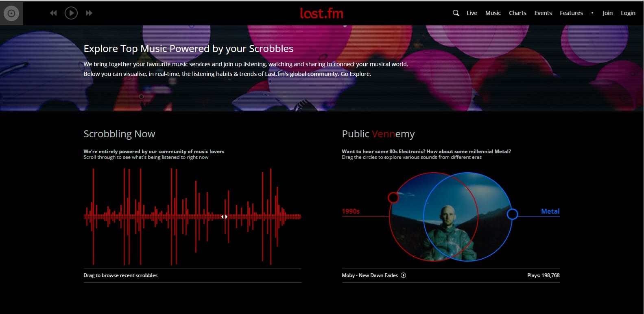Viewport: 644px width, 314px height.
Task: Click the disc icon in the top-left corner
Action: point(11,13)
